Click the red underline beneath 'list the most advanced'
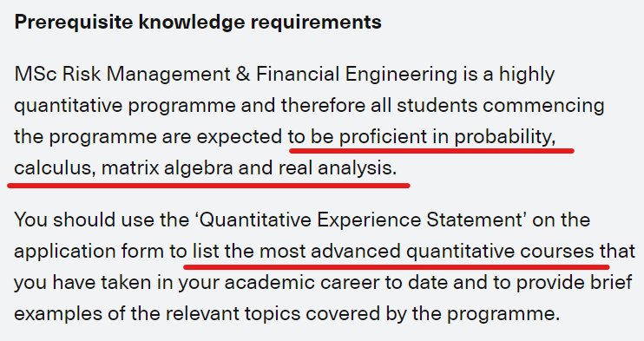The image size is (644, 341). coord(397,267)
